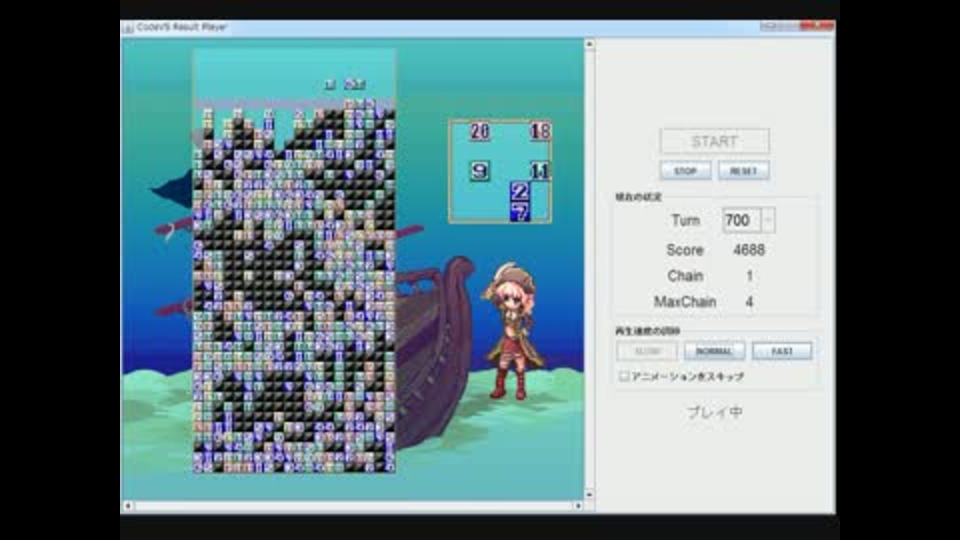960x540 pixels.
Task: Click the Turn spinner arrows
Action: (768, 220)
